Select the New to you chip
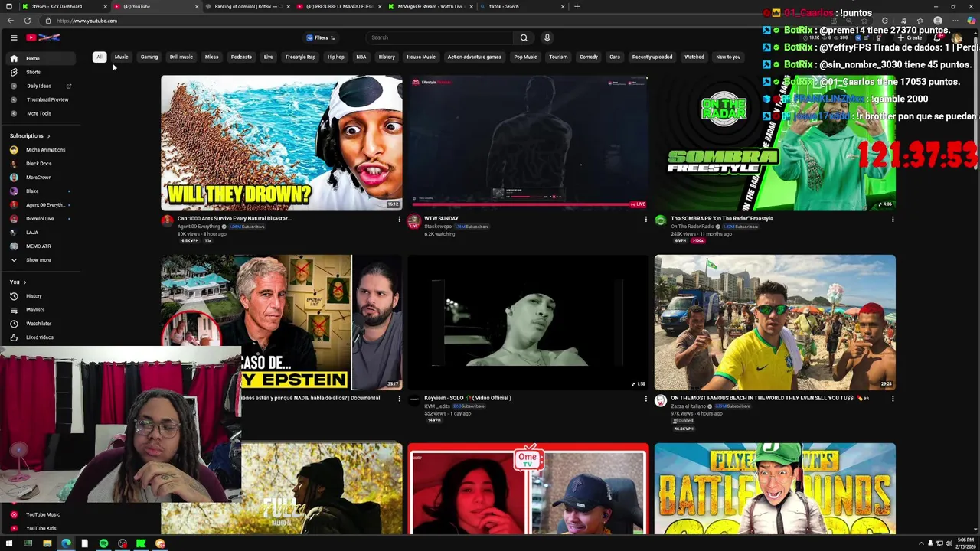The width and height of the screenshot is (980, 551). pyautogui.click(x=728, y=57)
